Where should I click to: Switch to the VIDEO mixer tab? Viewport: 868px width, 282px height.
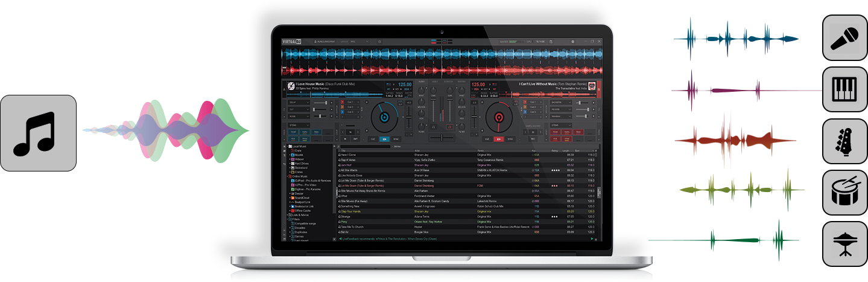434,81
